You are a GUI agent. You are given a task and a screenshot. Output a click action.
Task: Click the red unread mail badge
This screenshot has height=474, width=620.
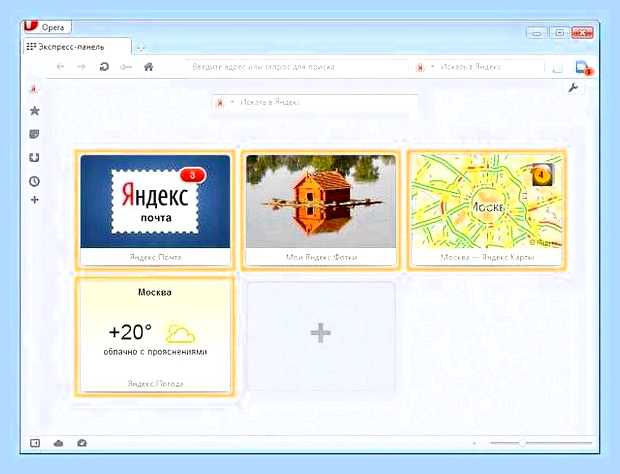(193, 175)
